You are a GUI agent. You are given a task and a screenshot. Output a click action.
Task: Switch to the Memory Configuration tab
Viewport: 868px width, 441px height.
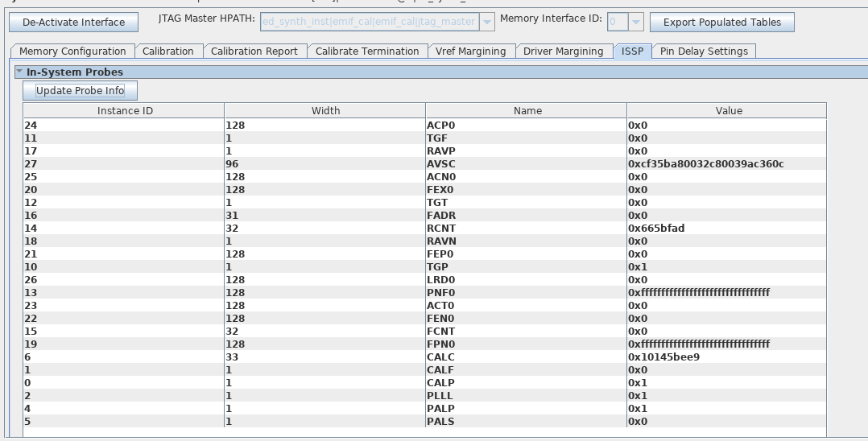(x=72, y=52)
